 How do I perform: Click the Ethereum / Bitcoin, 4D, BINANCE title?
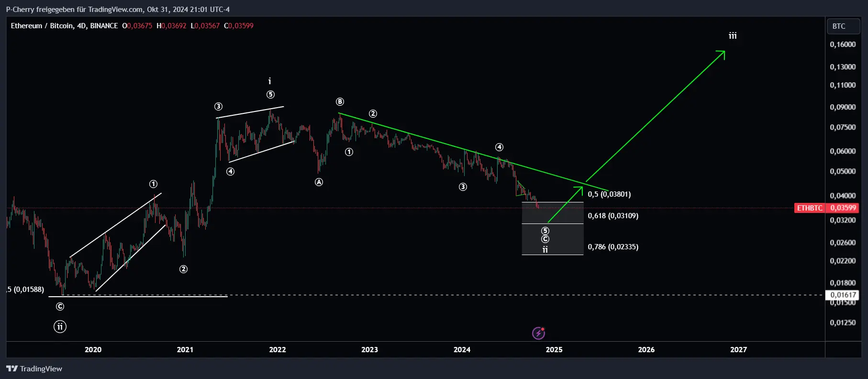click(x=64, y=26)
